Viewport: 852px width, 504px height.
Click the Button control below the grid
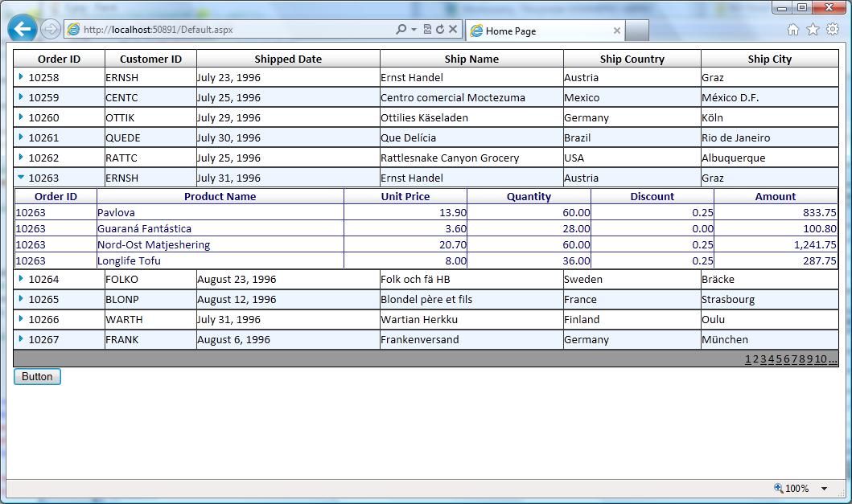36,376
